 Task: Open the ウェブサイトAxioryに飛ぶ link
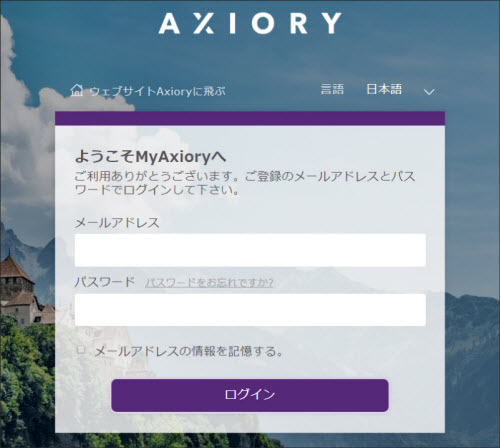[x=157, y=91]
